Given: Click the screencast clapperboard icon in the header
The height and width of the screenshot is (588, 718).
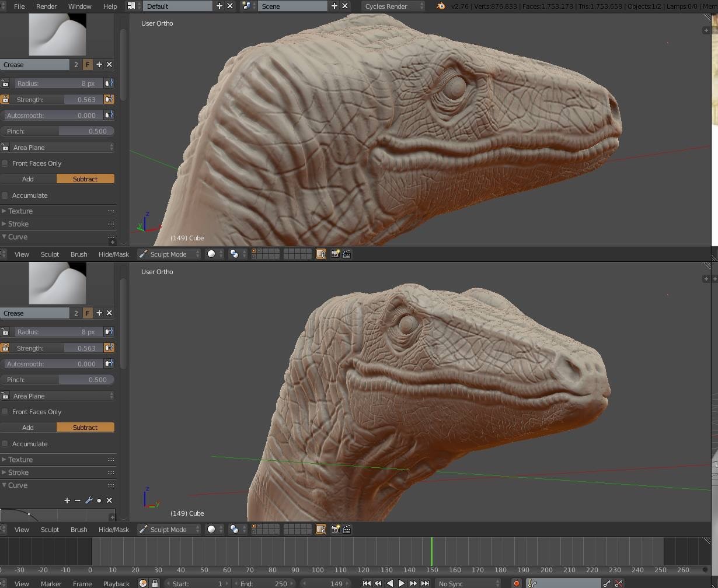Looking at the screenshot, I should (x=346, y=254).
